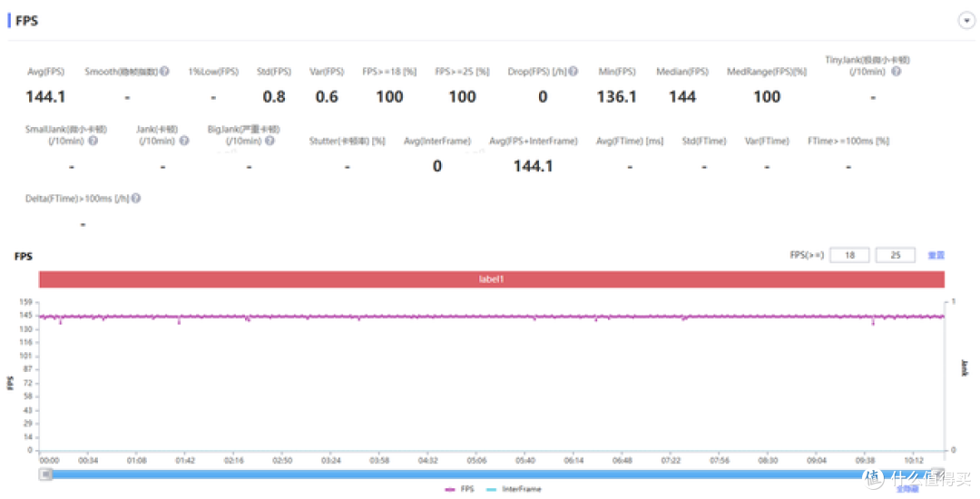The width and height of the screenshot is (980, 499).
Task: Click the Min(FPS) value 136.1
Action: [x=616, y=97]
